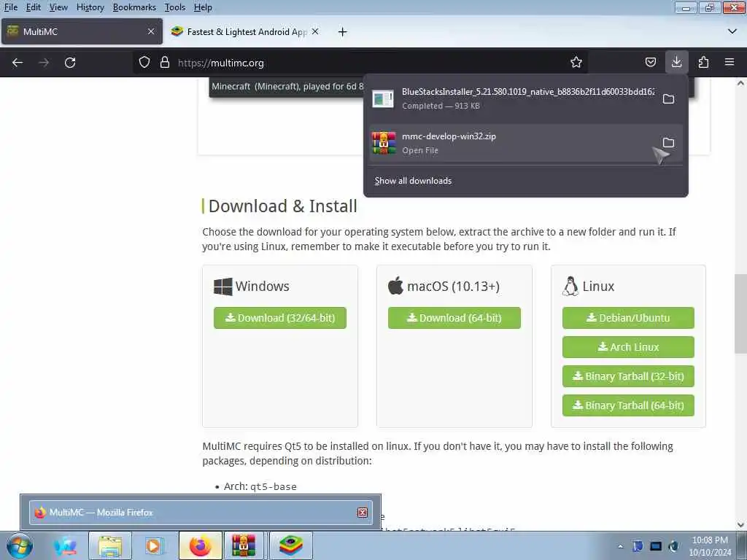Open the BlueStacks taskbar icon
The height and width of the screenshot is (560, 747).
290,545
